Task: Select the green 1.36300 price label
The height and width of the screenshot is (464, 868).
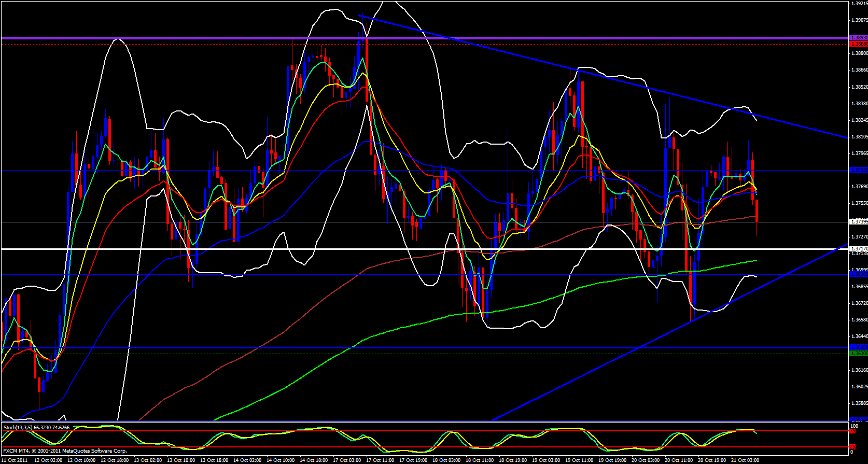Action: point(858,354)
